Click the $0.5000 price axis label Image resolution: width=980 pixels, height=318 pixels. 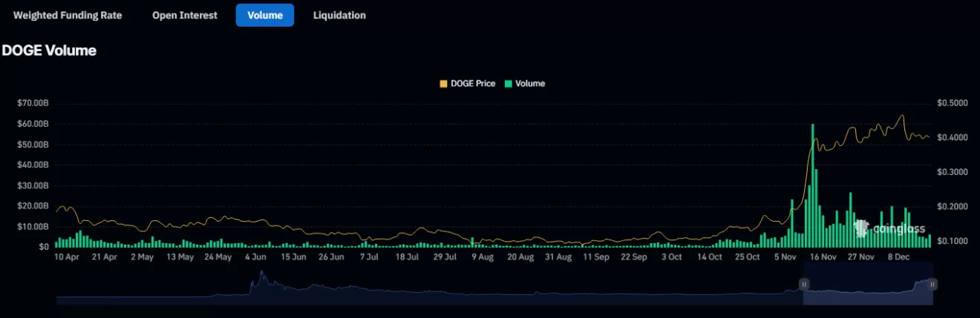pyautogui.click(x=952, y=102)
